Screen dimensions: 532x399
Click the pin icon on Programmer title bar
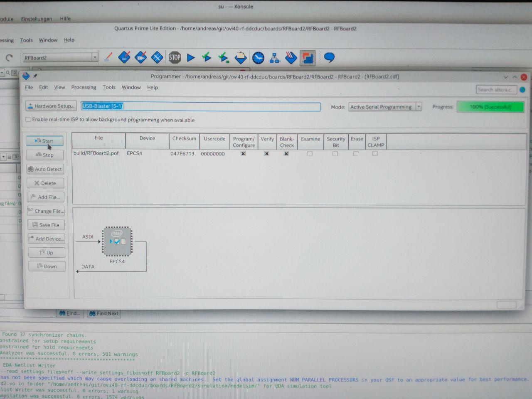[x=35, y=76]
